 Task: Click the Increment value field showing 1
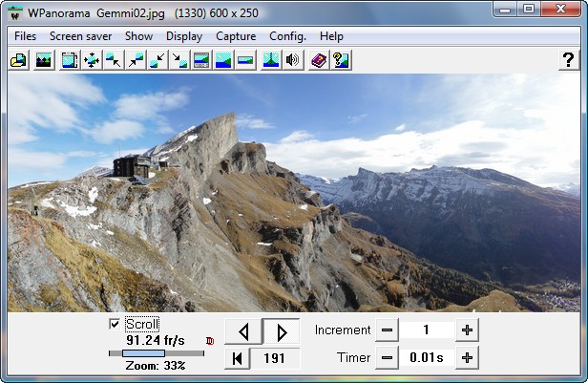tap(427, 330)
